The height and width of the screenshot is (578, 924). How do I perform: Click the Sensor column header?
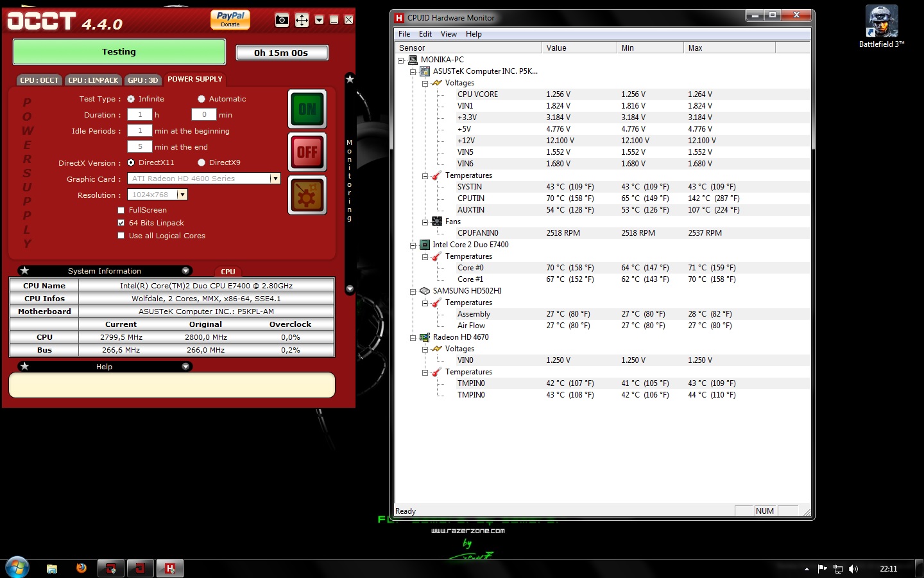coord(468,48)
